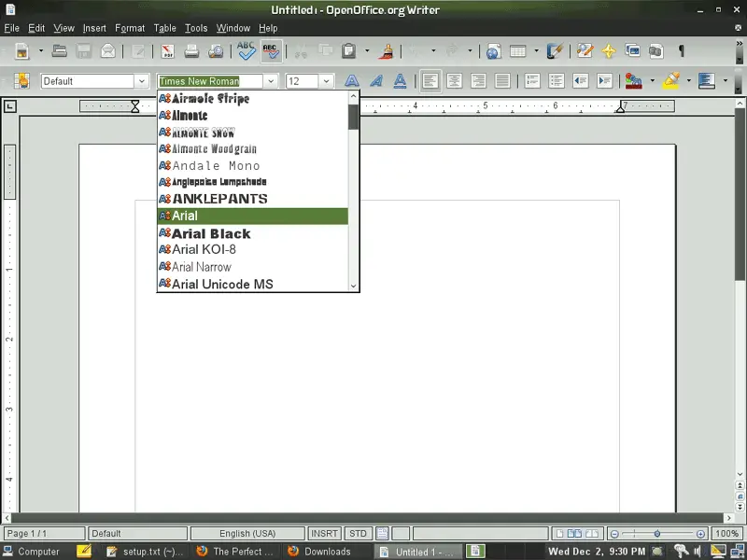Click the New document icon
The image size is (747, 560).
coord(21,51)
